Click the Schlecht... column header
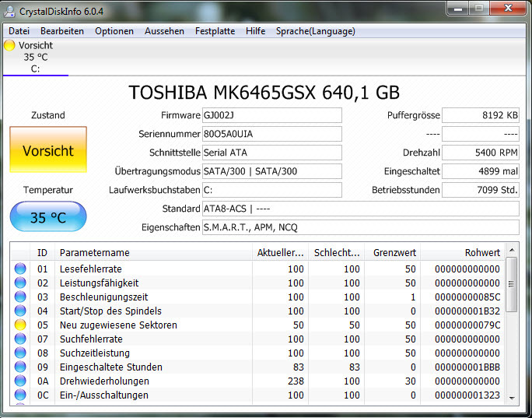The width and height of the screenshot is (532, 418). pos(336,253)
